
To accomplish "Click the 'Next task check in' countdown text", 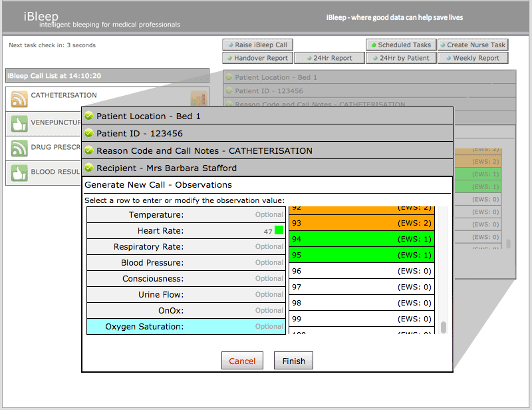I will pyautogui.click(x=53, y=45).
